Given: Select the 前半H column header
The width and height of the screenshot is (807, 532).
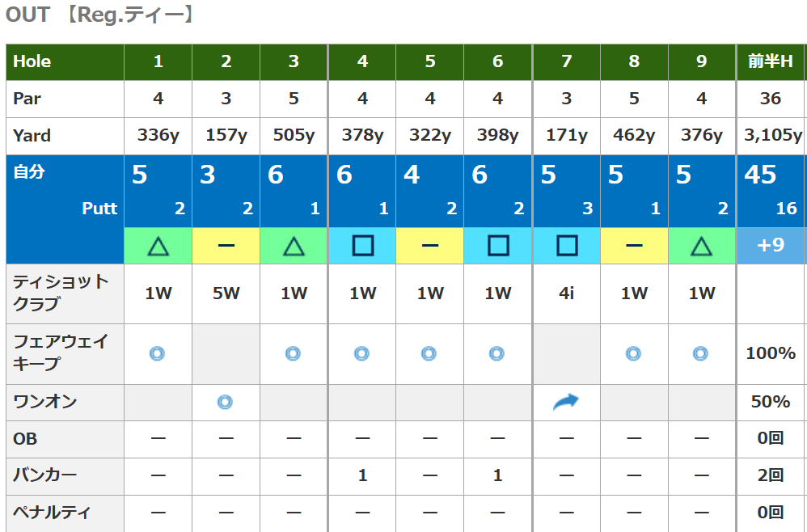Looking at the screenshot, I should tap(770, 61).
